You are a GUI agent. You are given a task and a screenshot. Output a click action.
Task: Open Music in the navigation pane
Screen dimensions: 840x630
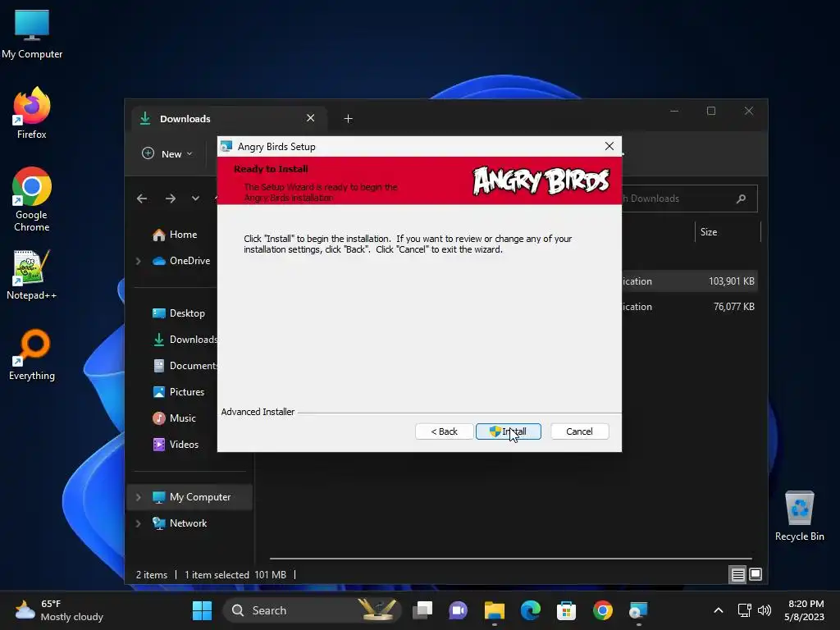(174, 418)
